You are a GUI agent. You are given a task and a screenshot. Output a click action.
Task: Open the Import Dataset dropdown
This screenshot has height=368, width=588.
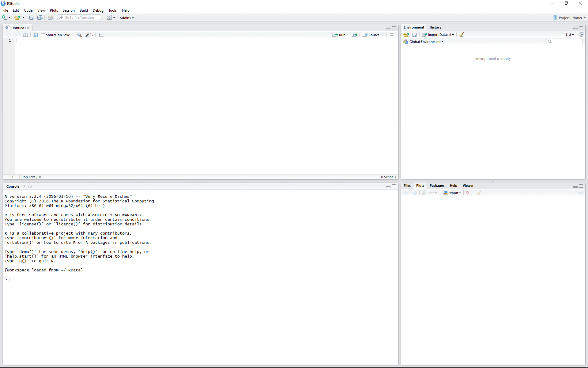(x=438, y=35)
